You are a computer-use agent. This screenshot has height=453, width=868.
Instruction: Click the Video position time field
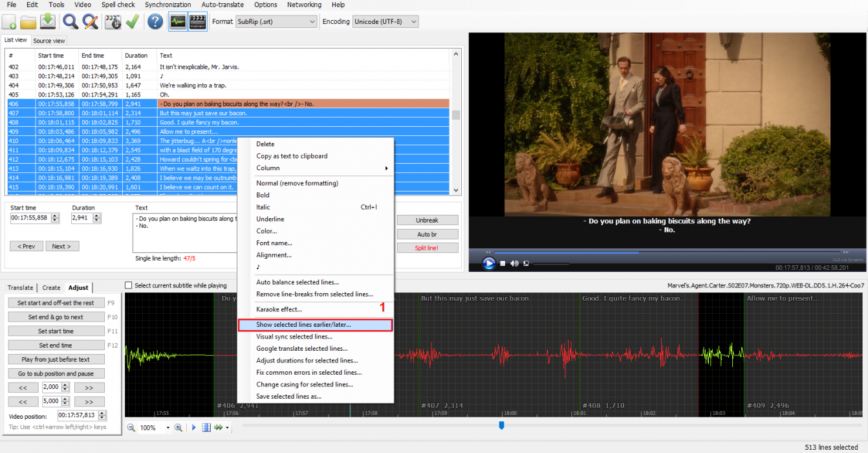78,415
